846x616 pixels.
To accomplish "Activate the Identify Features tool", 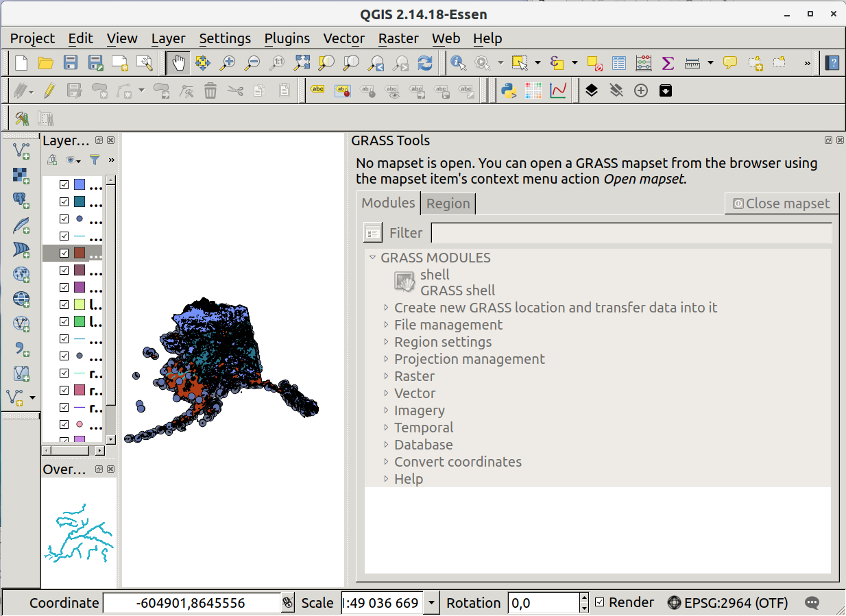I will (x=458, y=63).
